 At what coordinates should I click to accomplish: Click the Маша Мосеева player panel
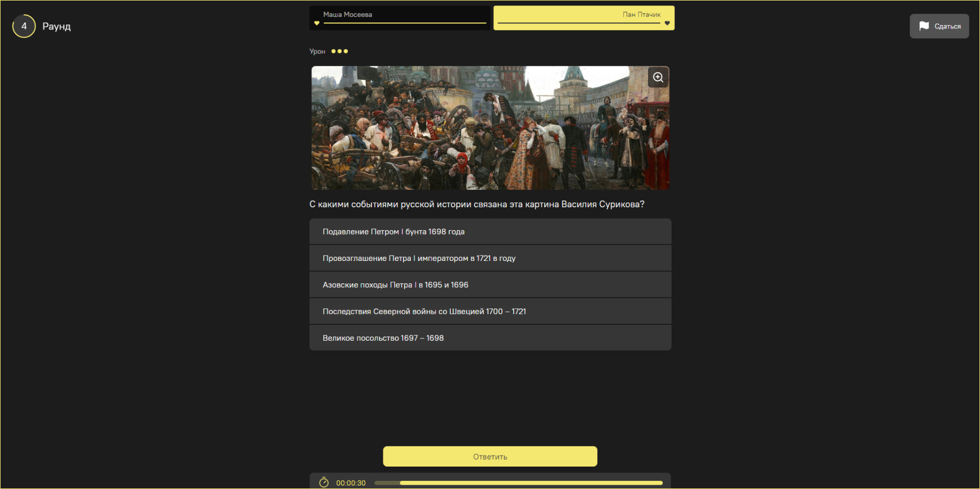(x=400, y=18)
